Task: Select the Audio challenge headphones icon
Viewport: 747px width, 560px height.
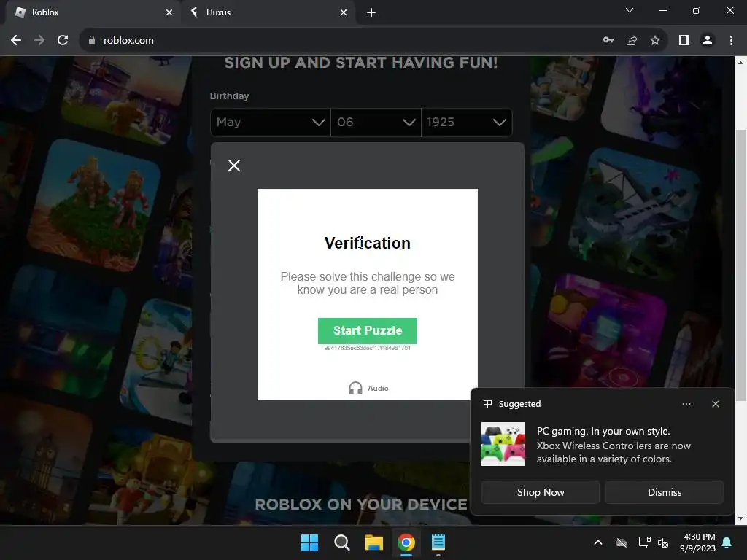Action: tap(355, 388)
